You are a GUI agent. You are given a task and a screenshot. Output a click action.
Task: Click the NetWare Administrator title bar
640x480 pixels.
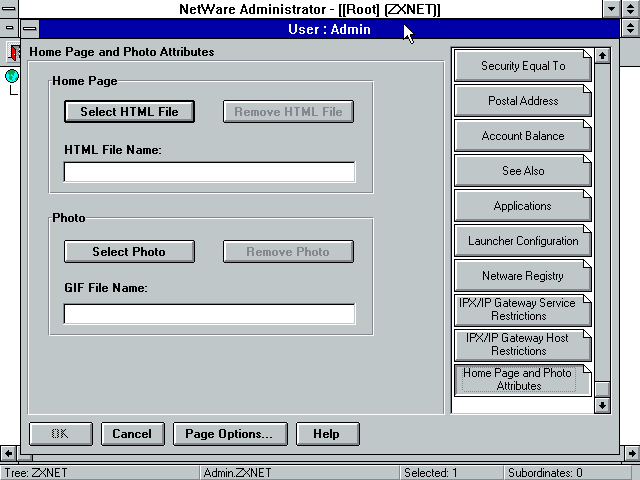point(310,9)
